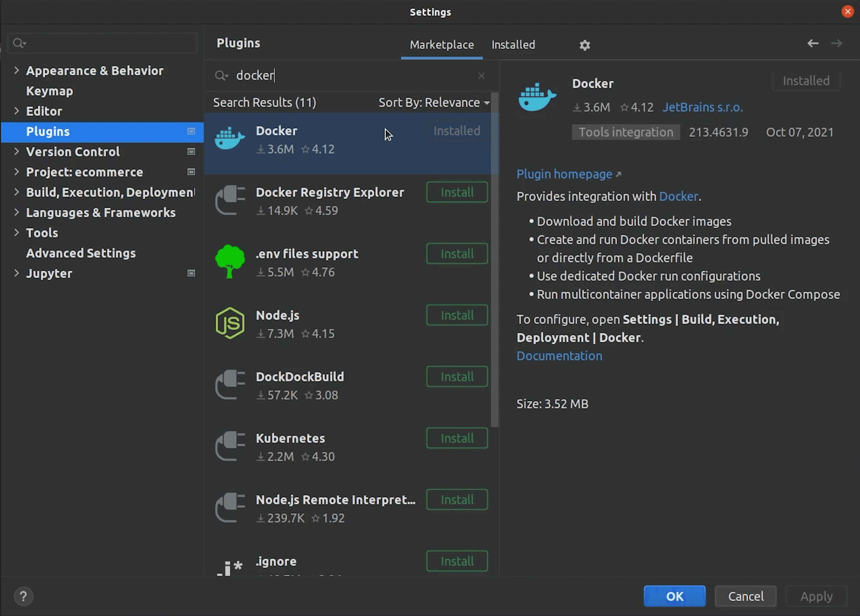
Task: Click the help question mark icon
Action: 24,596
